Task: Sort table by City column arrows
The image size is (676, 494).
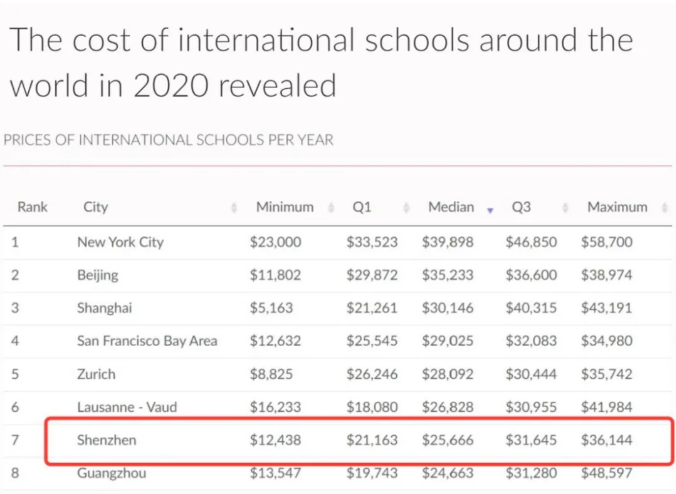Action: coord(234,208)
